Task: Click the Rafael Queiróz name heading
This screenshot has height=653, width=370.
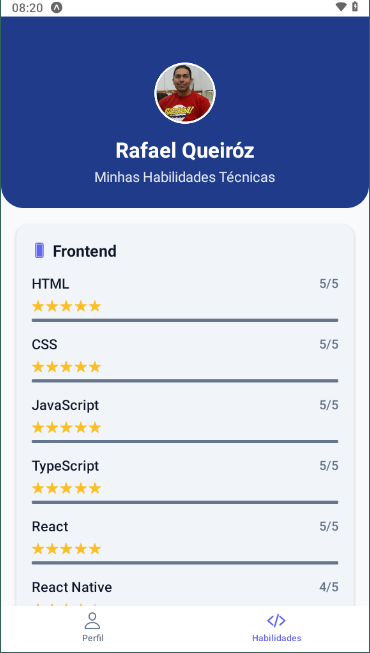Action: [x=185, y=150]
